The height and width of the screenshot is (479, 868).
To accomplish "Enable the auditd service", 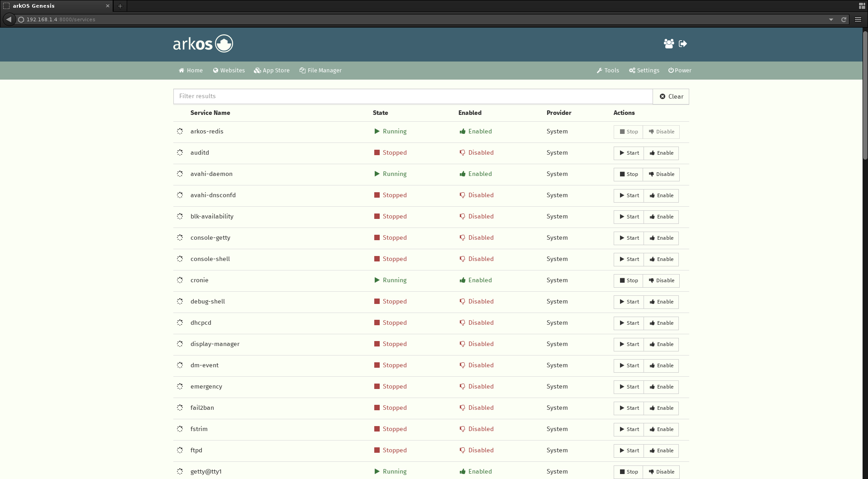I will (661, 153).
